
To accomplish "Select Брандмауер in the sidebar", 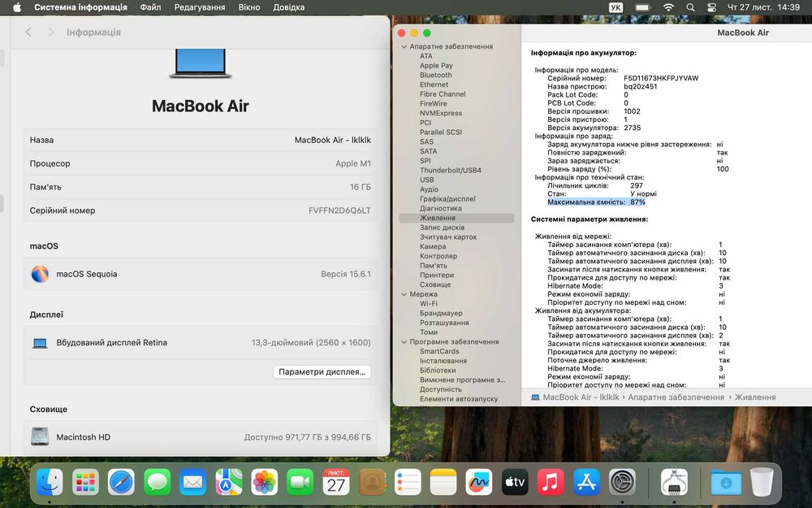I will (x=441, y=313).
